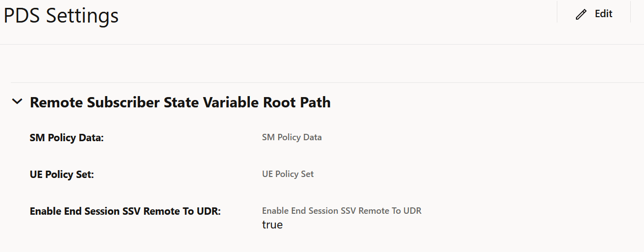Viewport: 644px width, 252px height.
Task: Click the pencil icon beside Edit
Action: point(581,14)
